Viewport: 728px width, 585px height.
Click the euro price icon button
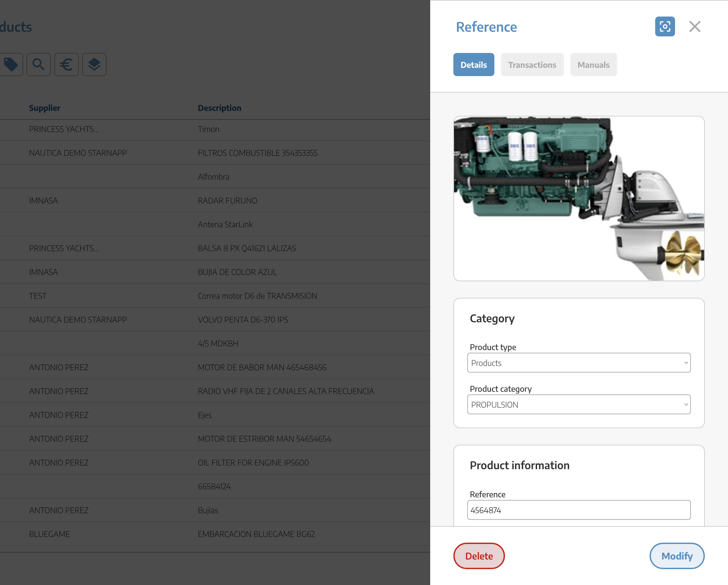(67, 65)
